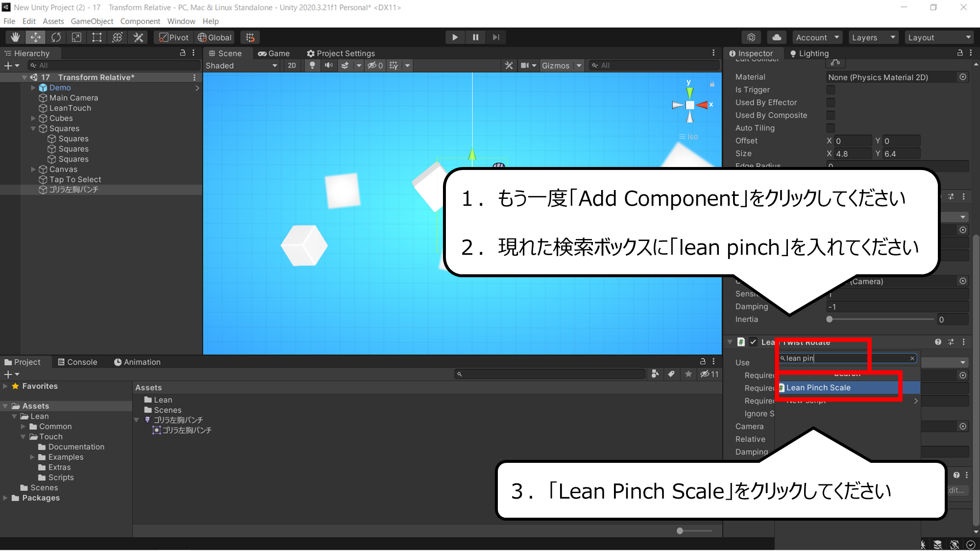Open scene component tools icon
The height and width of the screenshot is (551, 980).
tap(509, 65)
